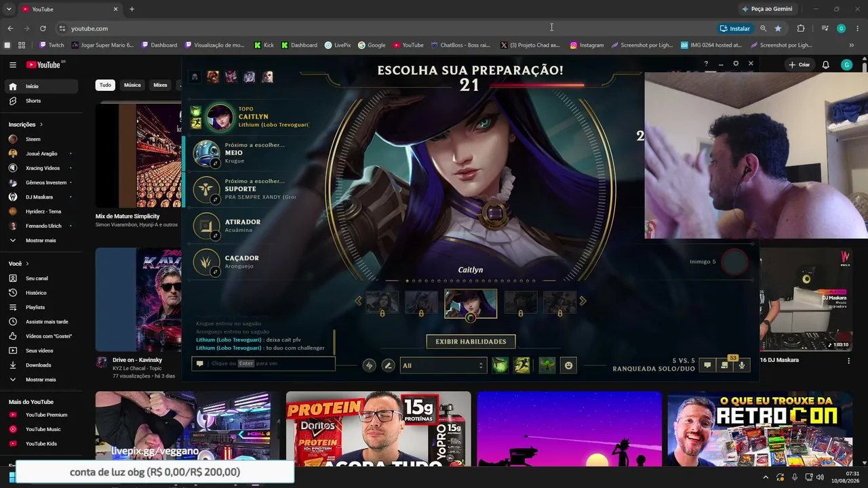Open the ward skin picker icon
Screen dimensions: 868x488
pos(547,365)
